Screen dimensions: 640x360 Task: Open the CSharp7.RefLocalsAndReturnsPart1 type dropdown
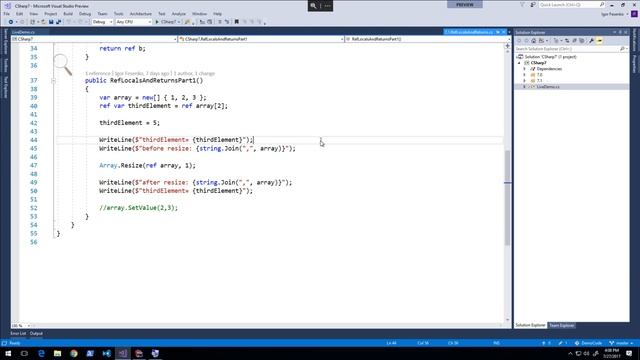[x=261, y=39]
